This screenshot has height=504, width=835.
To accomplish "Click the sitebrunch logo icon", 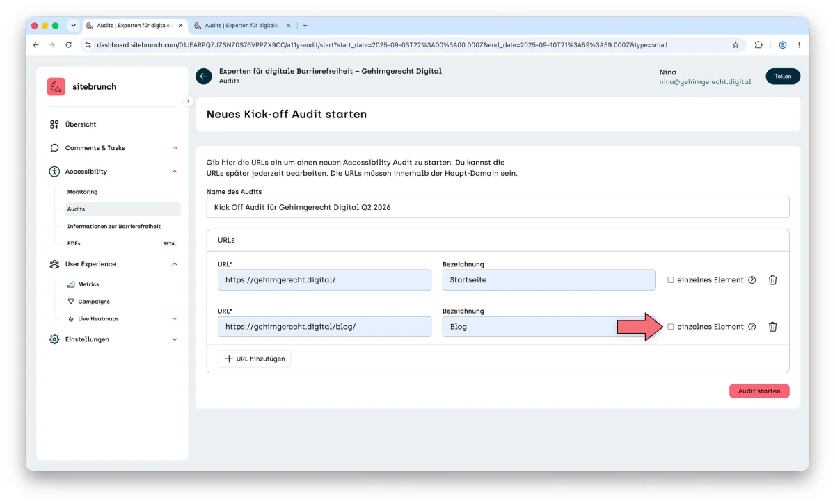I will 56,87.
